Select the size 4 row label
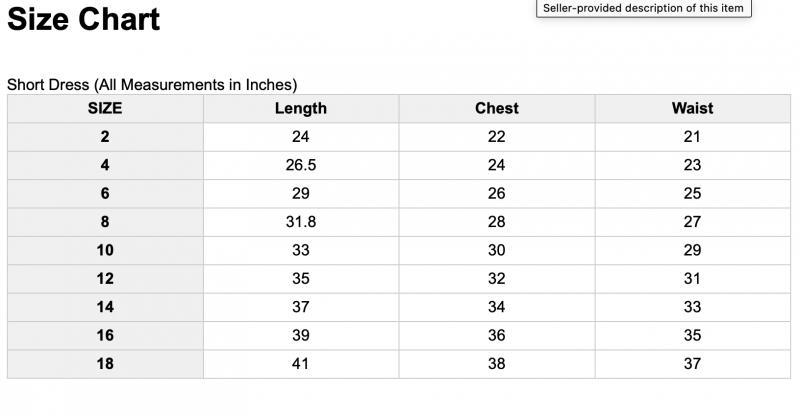The width and height of the screenshot is (800, 416). [105, 165]
